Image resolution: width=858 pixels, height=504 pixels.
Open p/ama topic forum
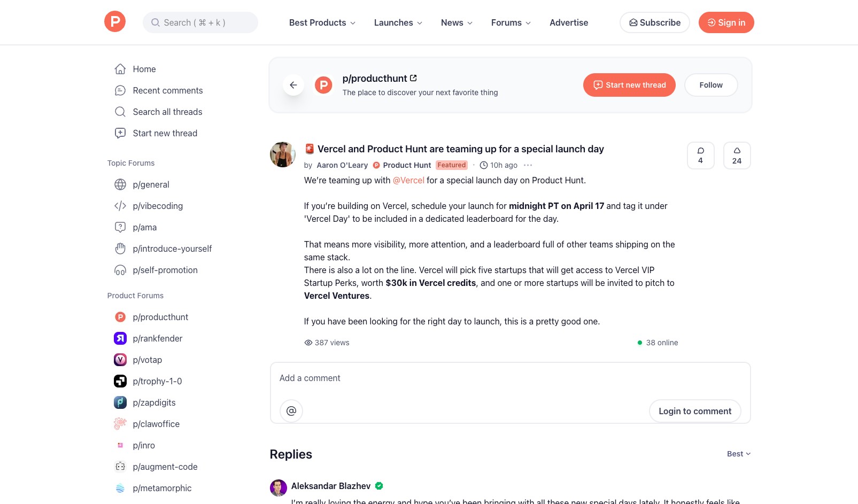click(145, 227)
